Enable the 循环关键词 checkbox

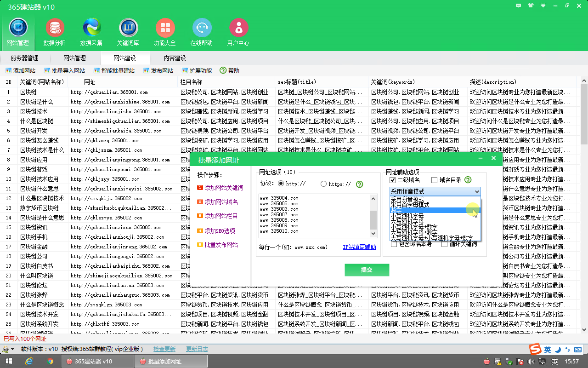pyautogui.click(x=444, y=244)
